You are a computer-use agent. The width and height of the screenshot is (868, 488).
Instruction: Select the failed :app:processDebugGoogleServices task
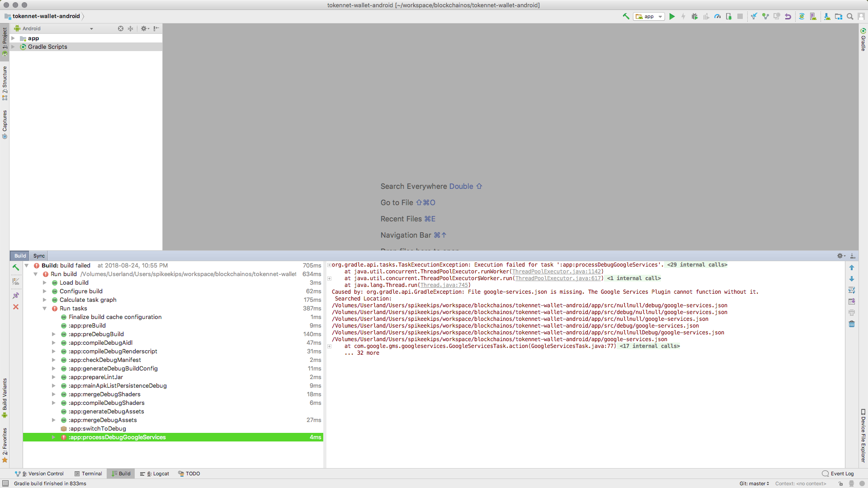tap(118, 437)
